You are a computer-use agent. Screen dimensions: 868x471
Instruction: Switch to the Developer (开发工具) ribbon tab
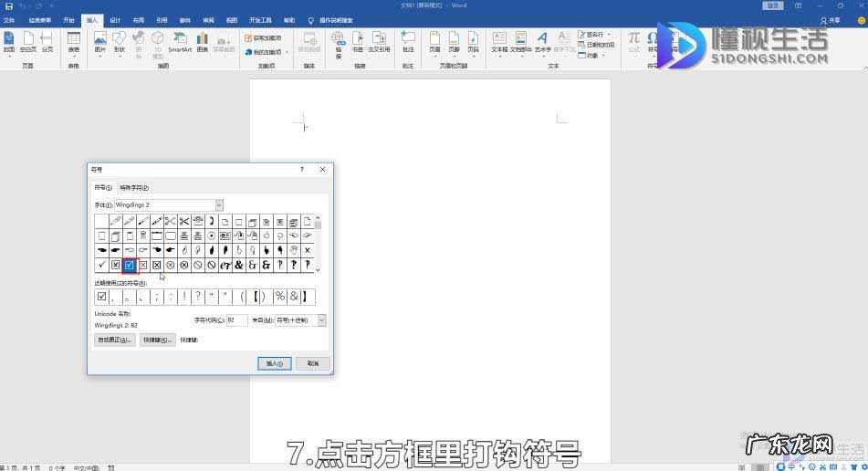tap(260, 20)
